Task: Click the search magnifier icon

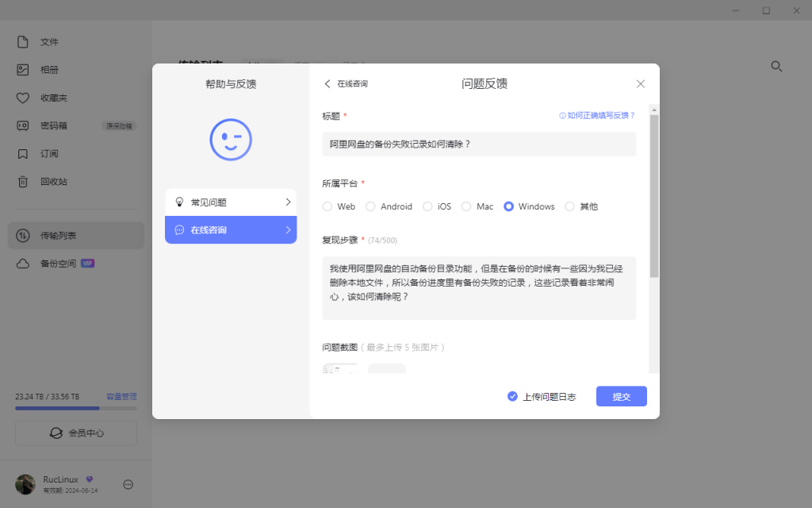Action: [776, 67]
